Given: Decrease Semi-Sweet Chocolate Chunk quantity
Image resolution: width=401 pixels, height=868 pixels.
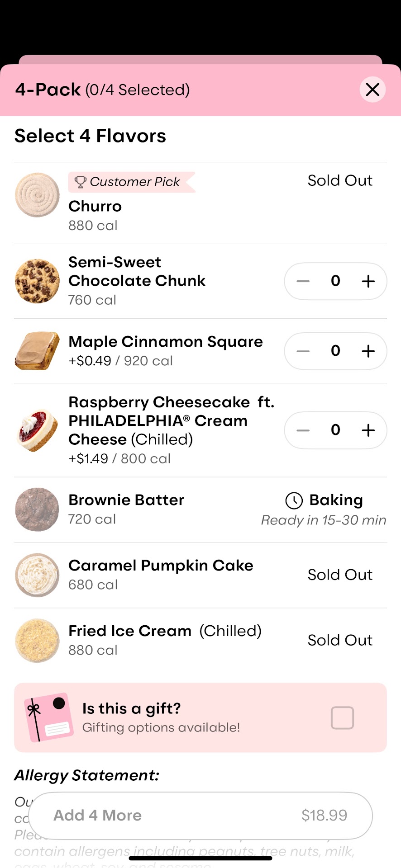Looking at the screenshot, I should pyautogui.click(x=303, y=281).
